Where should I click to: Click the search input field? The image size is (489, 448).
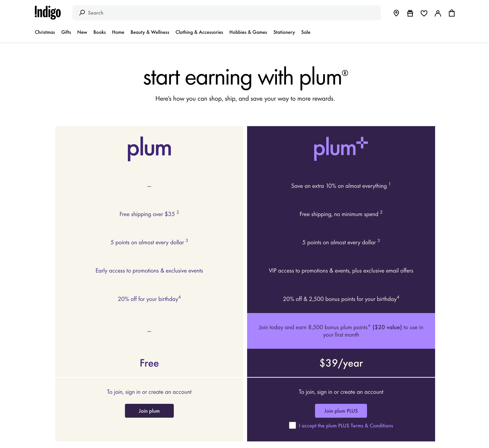point(227,13)
